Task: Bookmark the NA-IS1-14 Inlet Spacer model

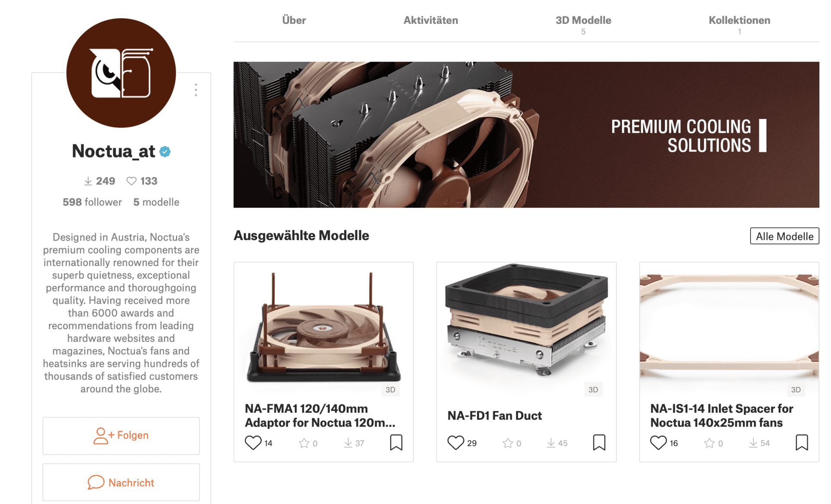Action: point(802,443)
